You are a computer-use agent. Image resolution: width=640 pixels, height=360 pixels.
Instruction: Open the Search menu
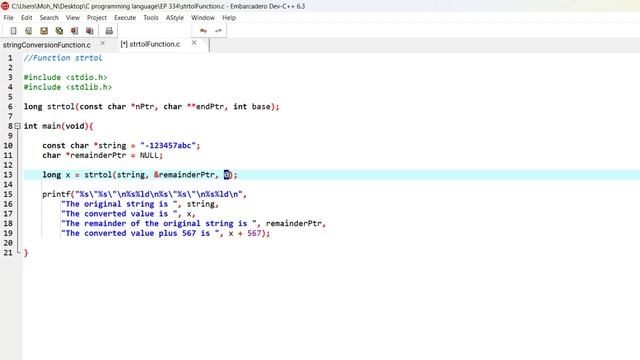click(x=49, y=18)
